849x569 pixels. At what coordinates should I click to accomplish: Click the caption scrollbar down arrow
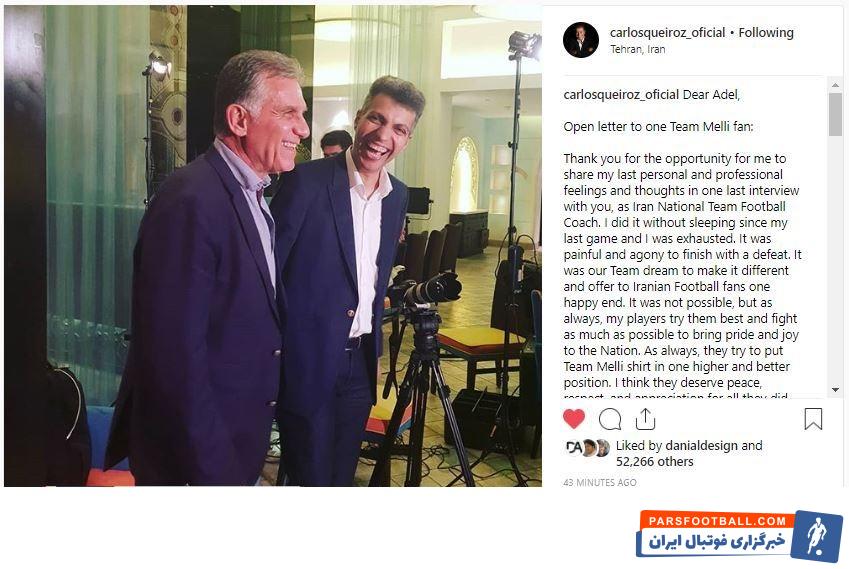click(835, 390)
